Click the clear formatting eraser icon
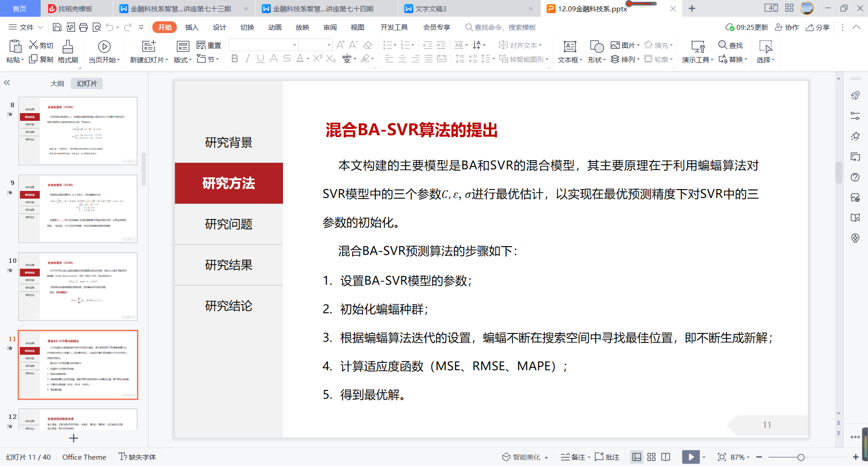 (368, 45)
